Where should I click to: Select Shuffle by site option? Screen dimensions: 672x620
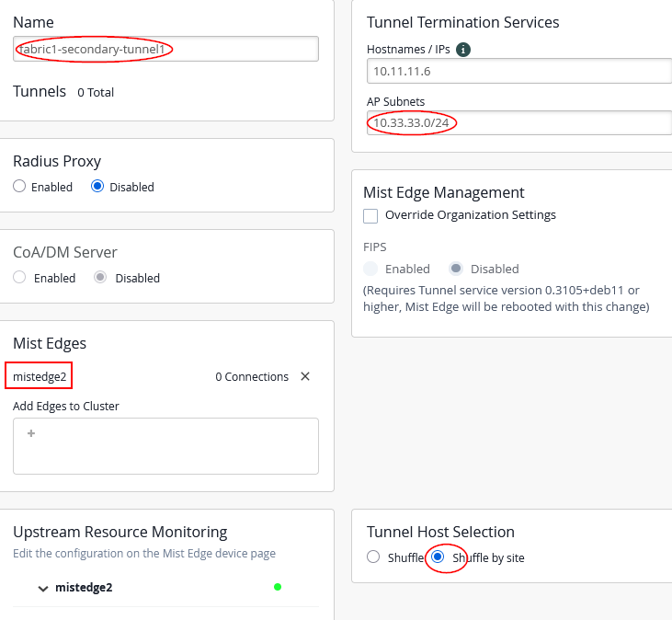439,557
